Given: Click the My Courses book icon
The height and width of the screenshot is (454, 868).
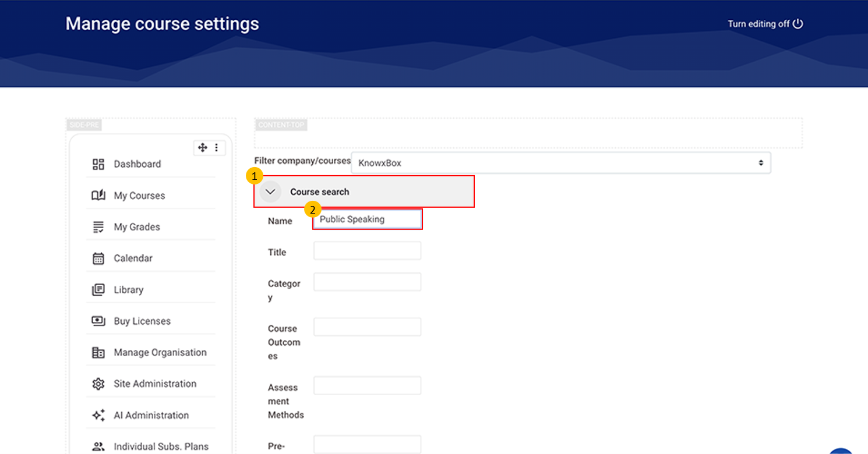Looking at the screenshot, I should point(98,195).
